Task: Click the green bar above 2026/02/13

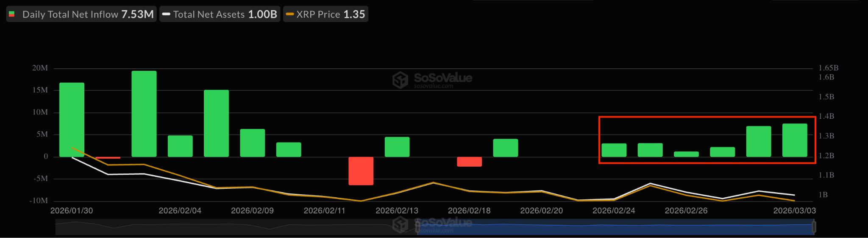Action: click(x=397, y=147)
